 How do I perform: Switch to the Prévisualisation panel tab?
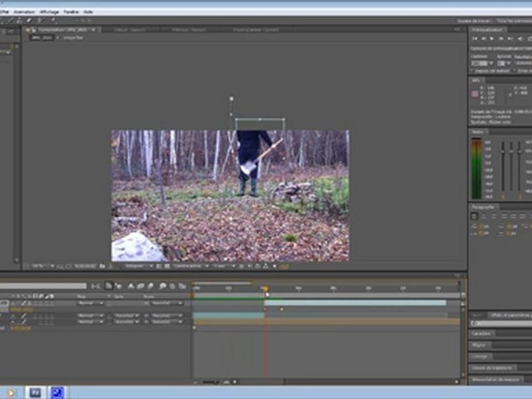[x=487, y=30]
